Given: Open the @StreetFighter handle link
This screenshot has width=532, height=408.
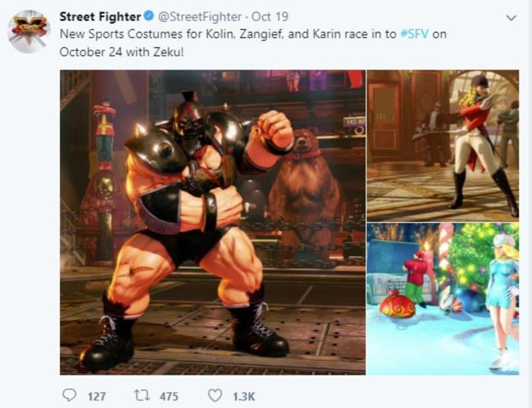Looking at the screenshot, I should (200, 16).
